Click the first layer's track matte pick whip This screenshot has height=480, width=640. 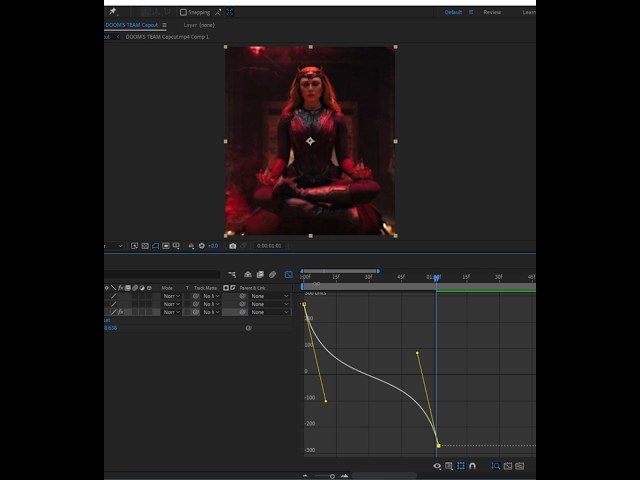[x=196, y=296]
